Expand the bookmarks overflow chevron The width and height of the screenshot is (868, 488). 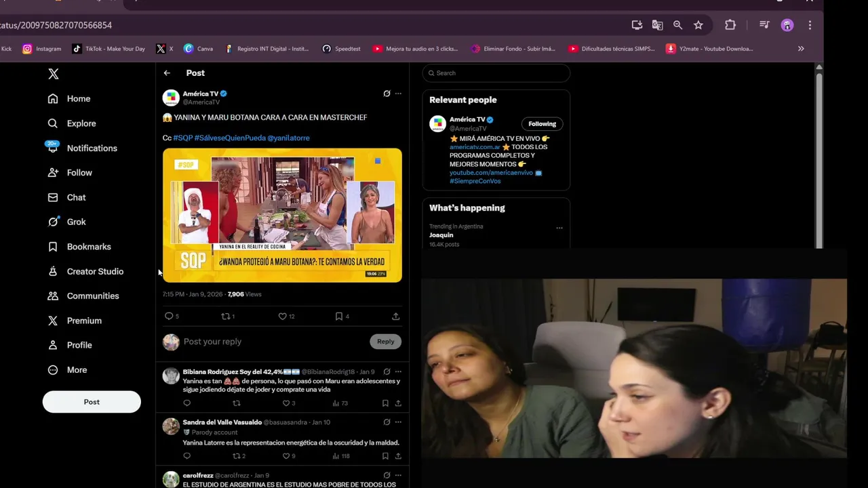tap(801, 49)
